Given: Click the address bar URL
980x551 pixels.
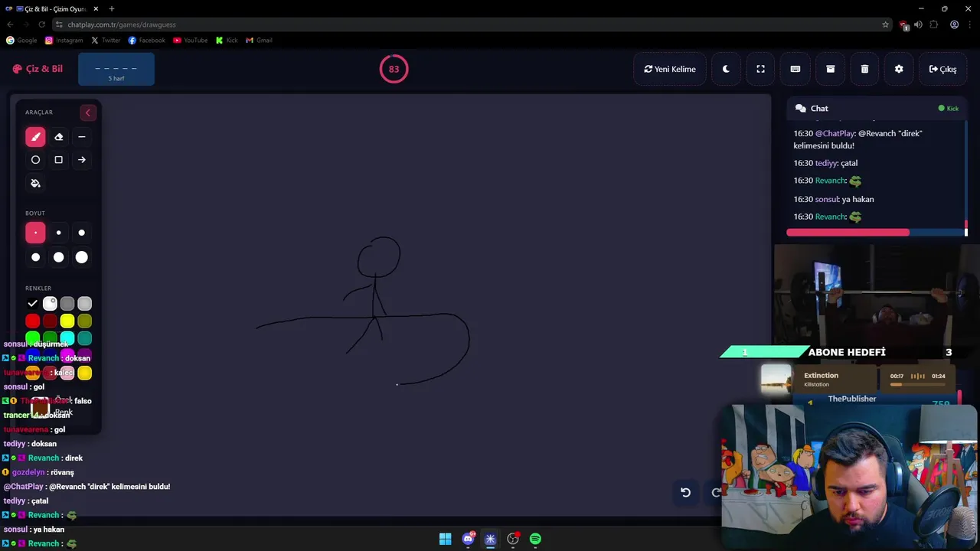Looking at the screenshot, I should pos(122,24).
